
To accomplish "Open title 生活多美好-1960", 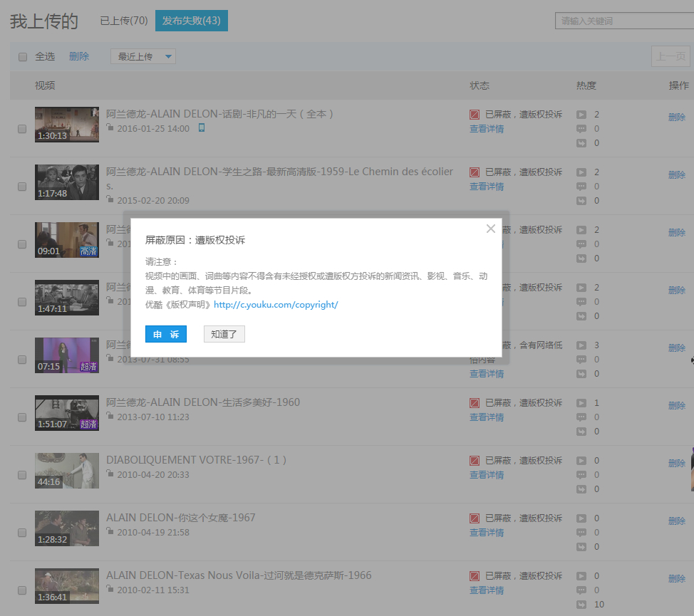I will pos(203,402).
